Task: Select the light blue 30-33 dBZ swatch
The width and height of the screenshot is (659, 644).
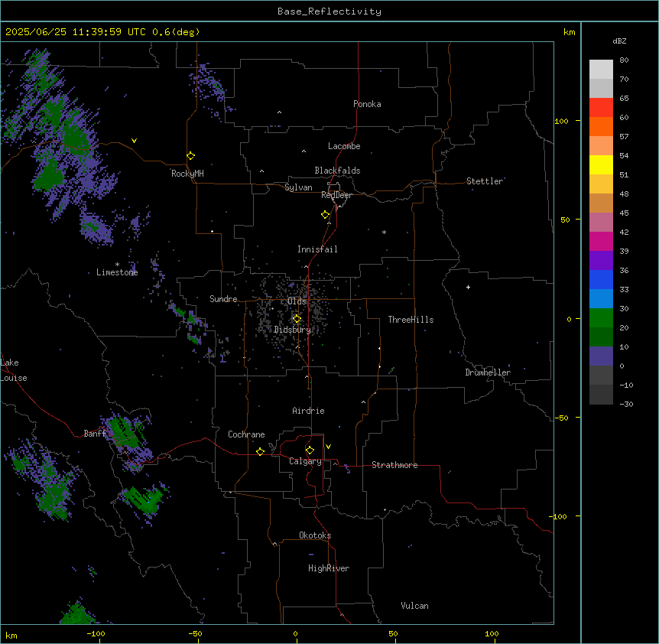Action: coord(601,299)
